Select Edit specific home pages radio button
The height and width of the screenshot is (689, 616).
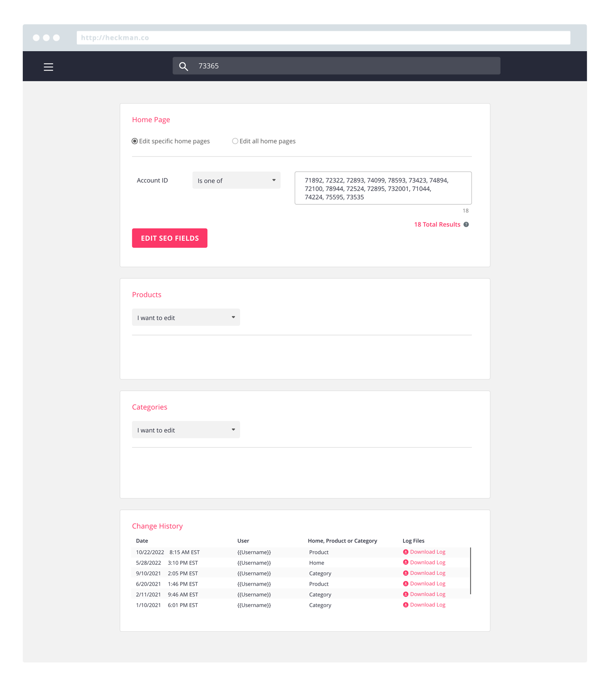(x=135, y=141)
